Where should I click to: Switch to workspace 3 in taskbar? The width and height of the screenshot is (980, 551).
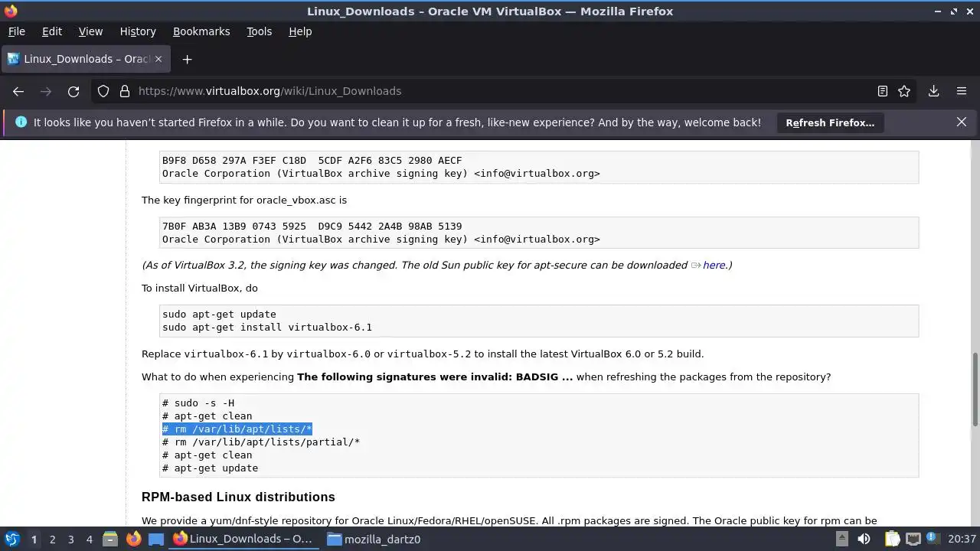70,540
